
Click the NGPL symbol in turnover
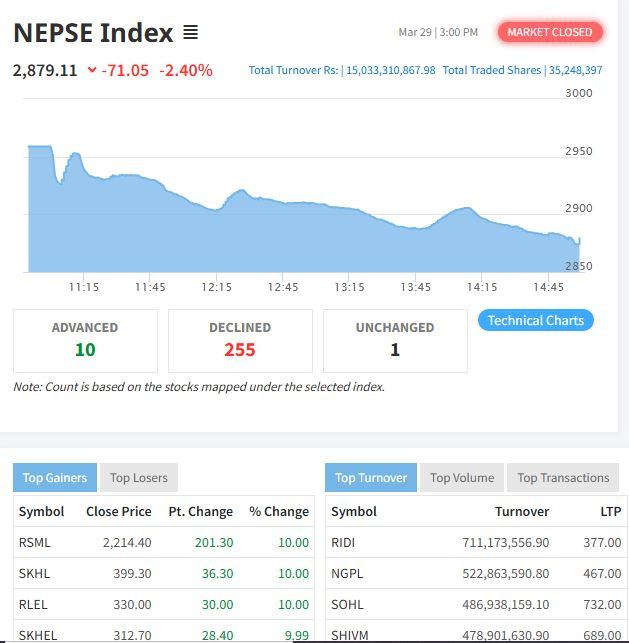tap(345, 573)
